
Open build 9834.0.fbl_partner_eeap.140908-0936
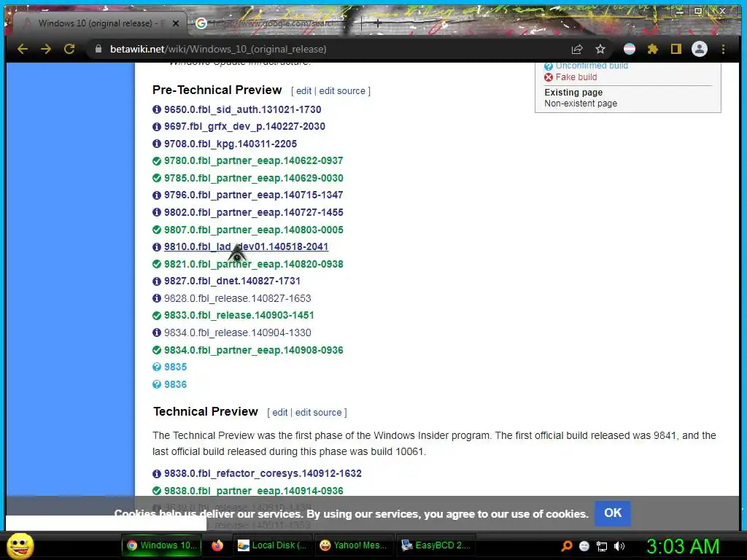pos(253,350)
